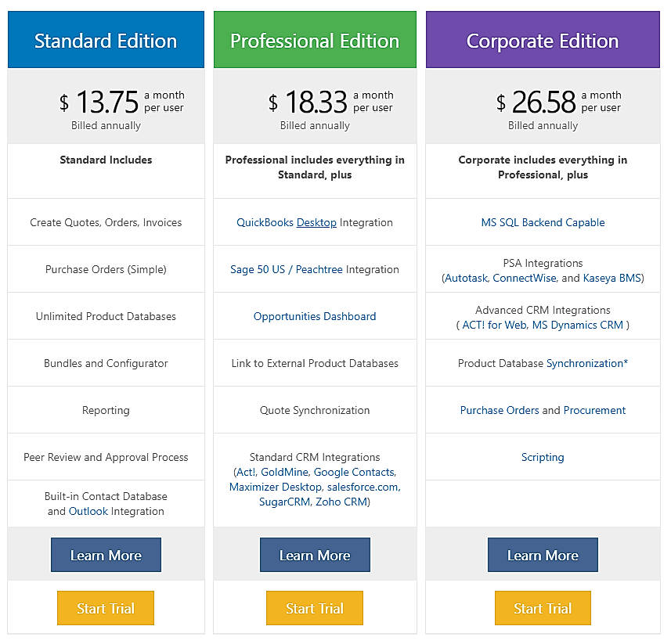The height and width of the screenshot is (644, 671).
Task: Click Learn More under Corporate Edition
Action: click(543, 555)
